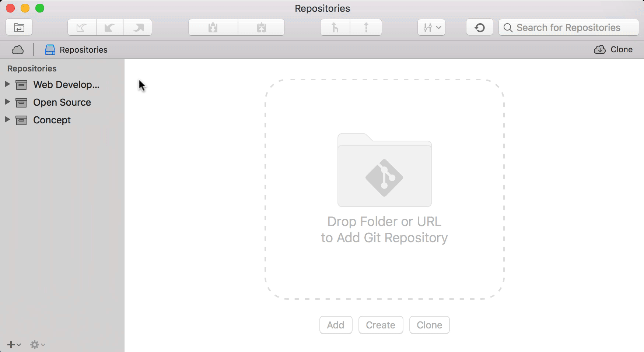
Task: Open cloud Services in the sidebar
Action: coord(18,50)
